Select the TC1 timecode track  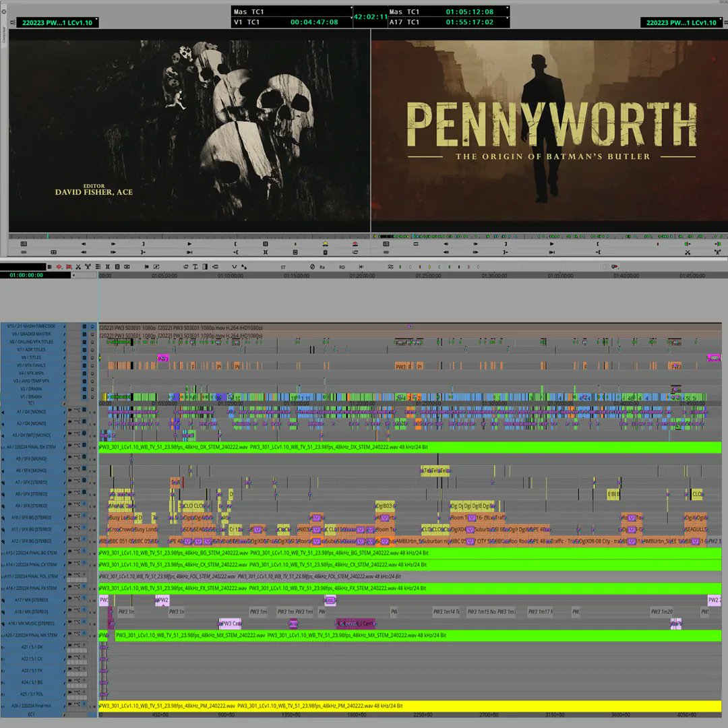pos(32,403)
